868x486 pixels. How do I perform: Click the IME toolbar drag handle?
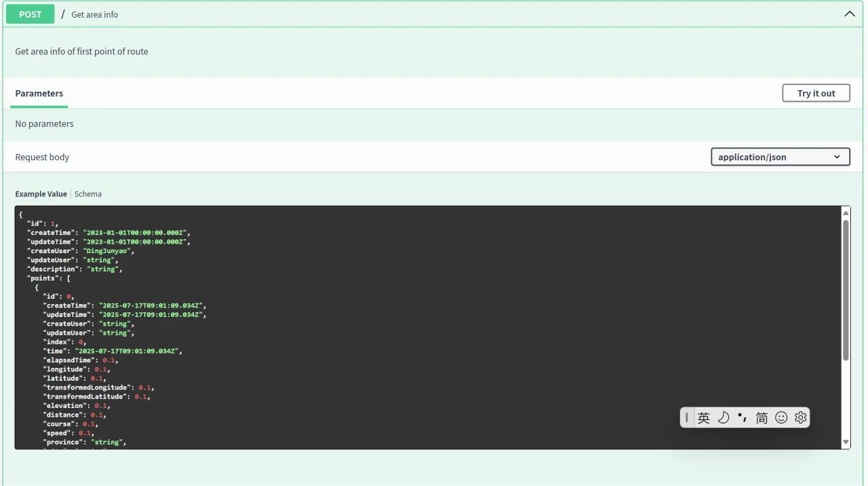tap(686, 418)
